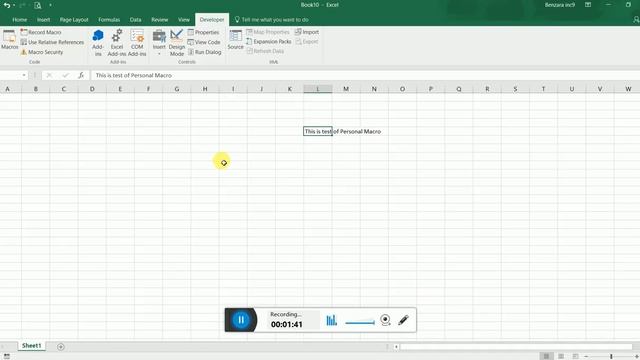Open Customize Quick Access Toolbar dropdown
The width and height of the screenshot is (640, 360).
(x=50, y=5)
